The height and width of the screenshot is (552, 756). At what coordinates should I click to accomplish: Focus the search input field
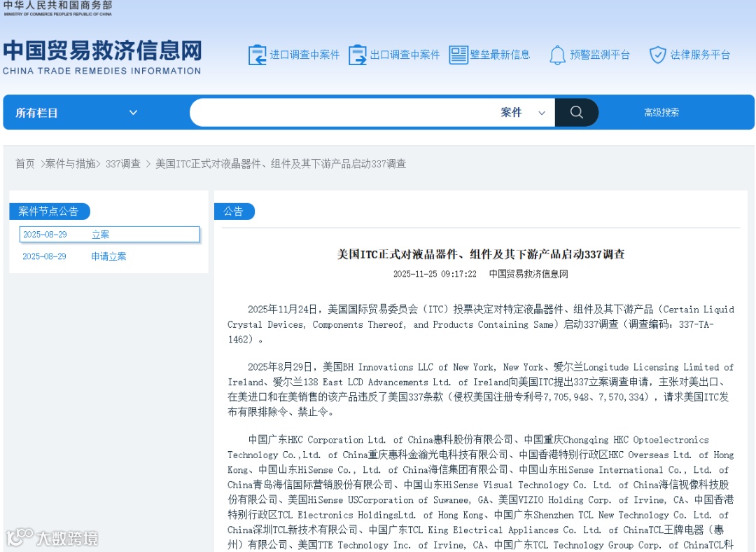pyautogui.click(x=344, y=112)
